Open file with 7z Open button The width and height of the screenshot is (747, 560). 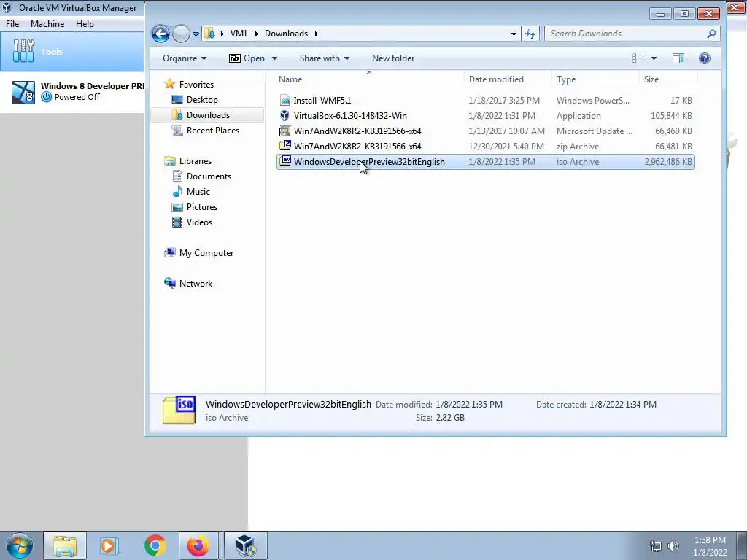[x=247, y=58]
